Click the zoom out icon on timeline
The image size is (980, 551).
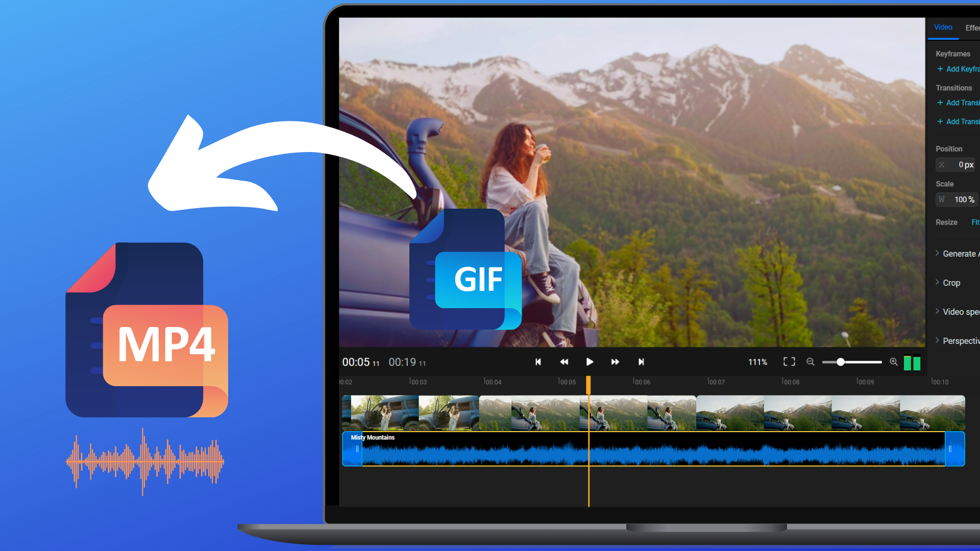click(811, 362)
